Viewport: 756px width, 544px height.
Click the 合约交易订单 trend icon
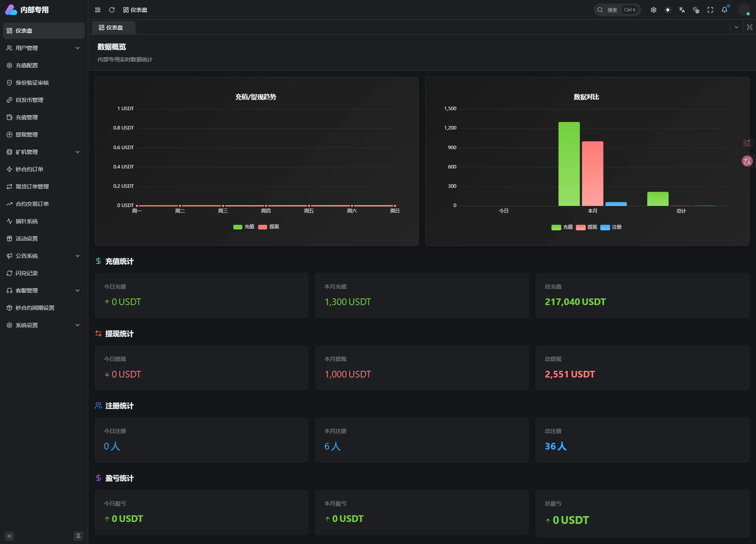[x=9, y=204]
